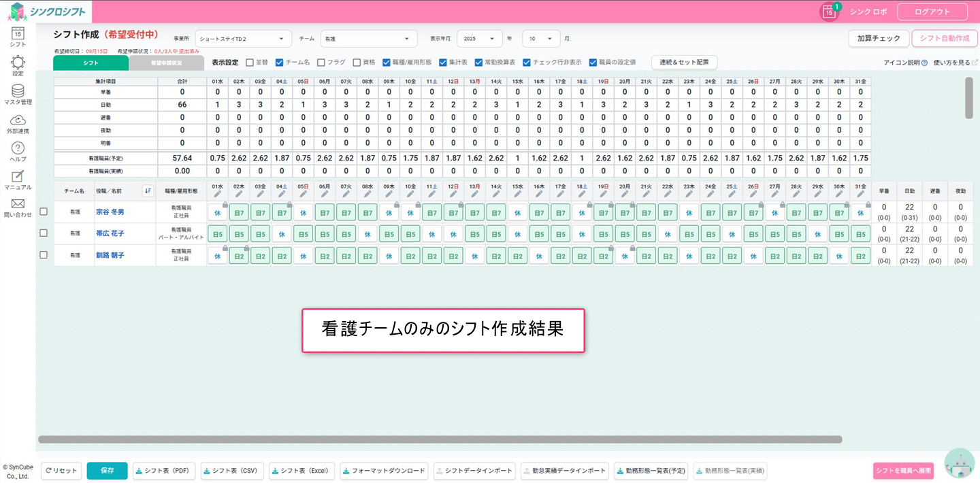
Task: Switch to the 希望申請状況 tab
Action: (x=166, y=63)
